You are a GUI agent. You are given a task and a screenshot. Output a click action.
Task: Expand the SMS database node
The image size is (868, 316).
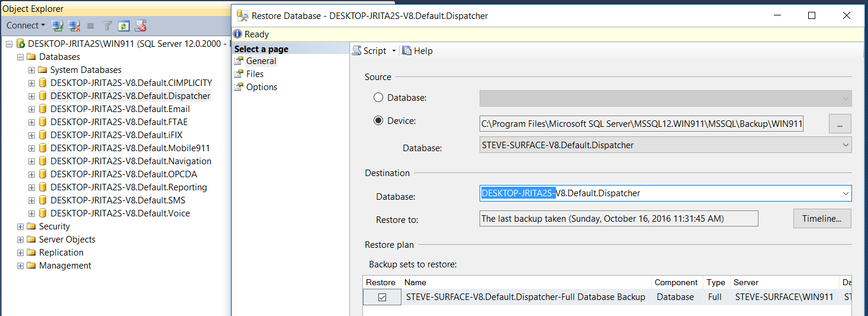[x=32, y=200]
